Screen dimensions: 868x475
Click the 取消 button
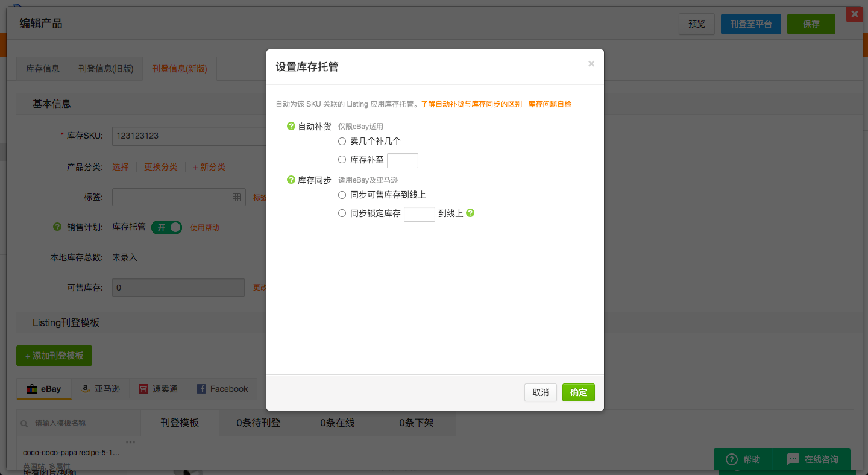tap(540, 392)
